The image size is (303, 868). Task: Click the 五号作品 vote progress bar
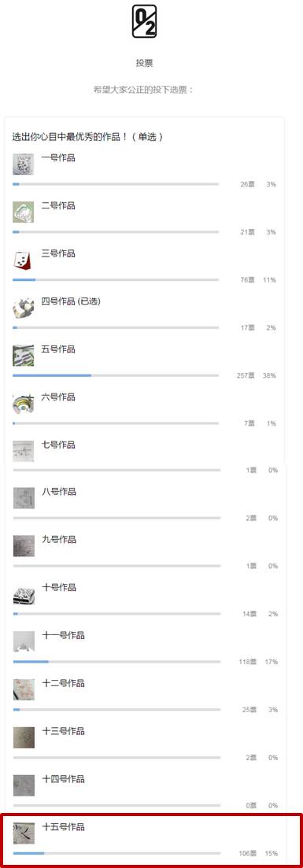(x=116, y=375)
